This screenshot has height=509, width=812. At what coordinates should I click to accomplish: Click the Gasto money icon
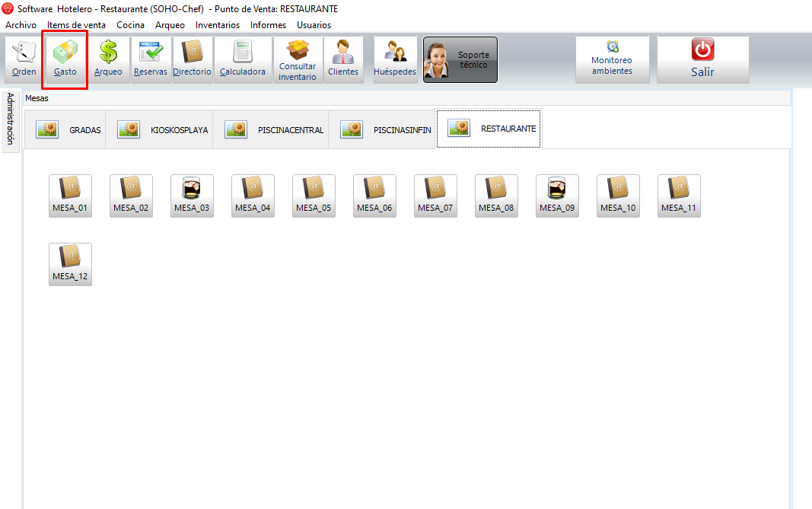click(x=65, y=59)
